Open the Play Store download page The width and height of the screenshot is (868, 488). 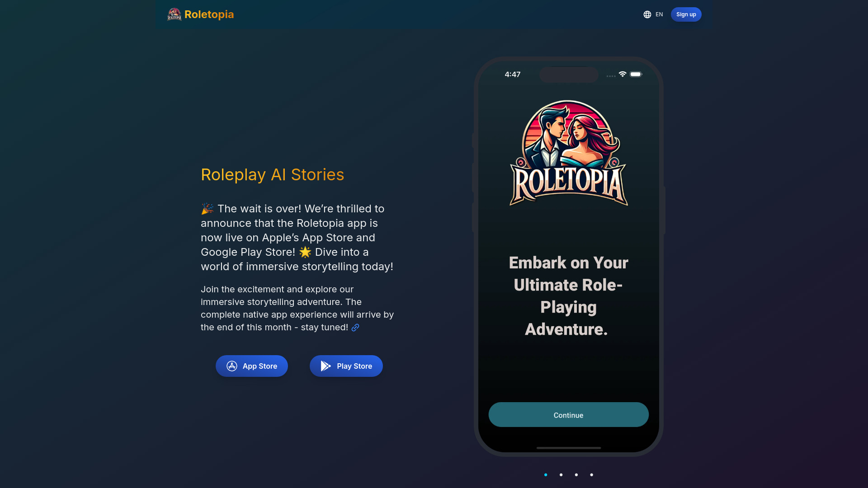[x=346, y=366]
